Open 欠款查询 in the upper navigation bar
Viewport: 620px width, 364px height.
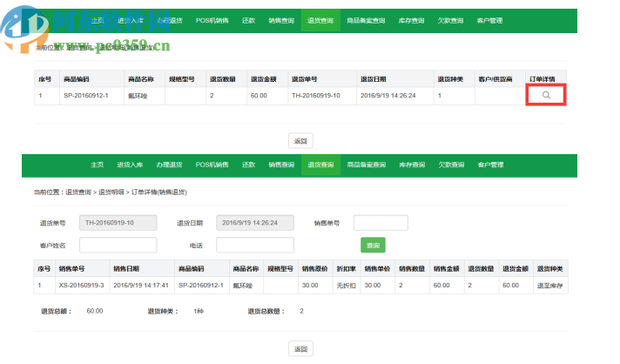(x=450, y=21)
